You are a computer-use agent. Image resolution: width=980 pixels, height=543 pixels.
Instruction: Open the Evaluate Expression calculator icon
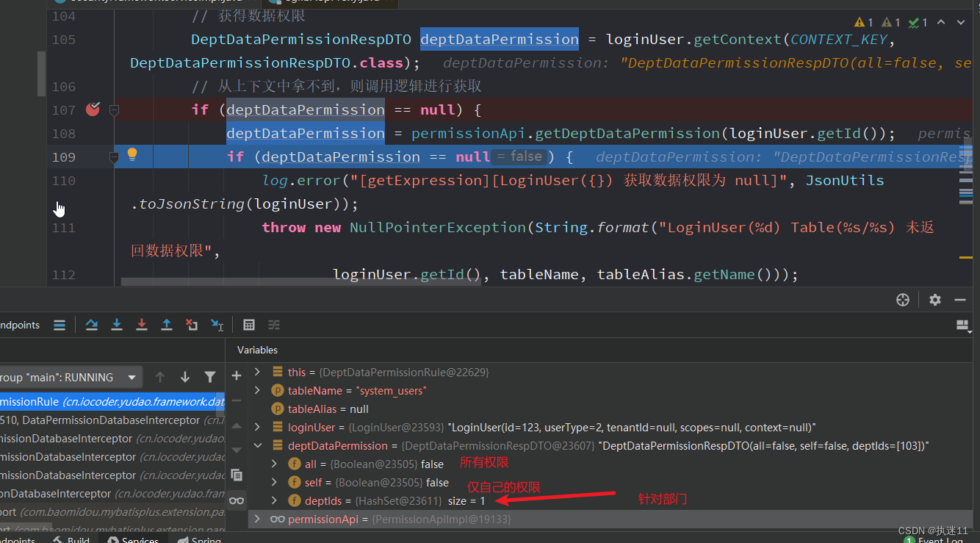(249, 325)
